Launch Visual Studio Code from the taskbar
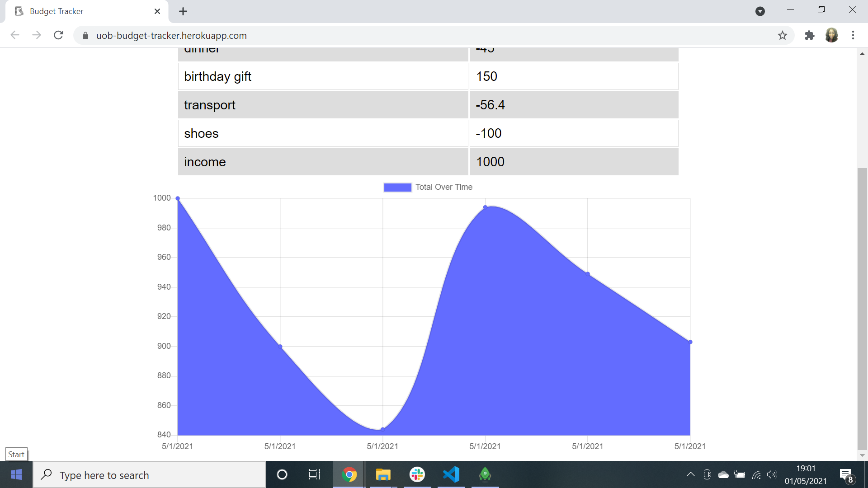The image size is (868, 488). point(451,475)
